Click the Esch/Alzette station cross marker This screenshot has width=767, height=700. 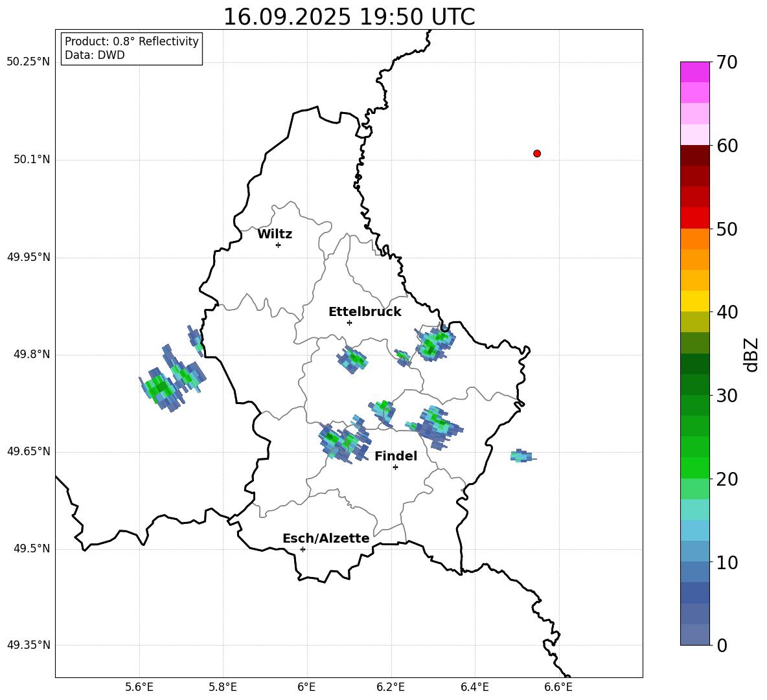303,549
